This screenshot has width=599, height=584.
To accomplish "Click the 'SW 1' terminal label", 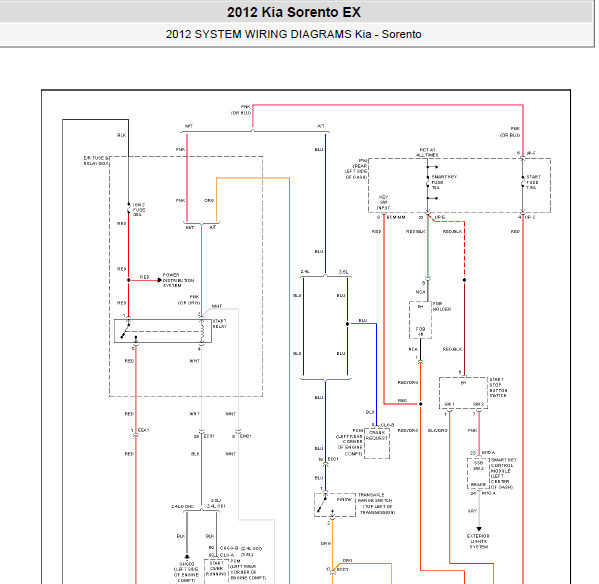I will click(449, 404).
